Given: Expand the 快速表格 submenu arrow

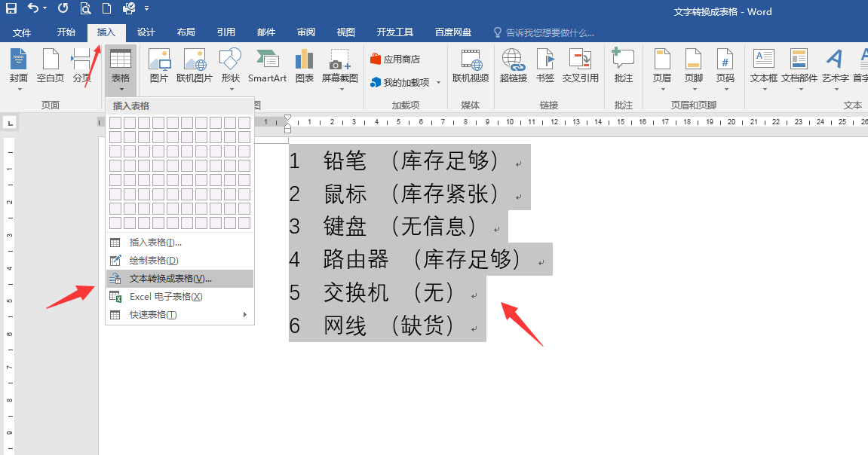Looking at the screenshot, I should tap(245, 315).
